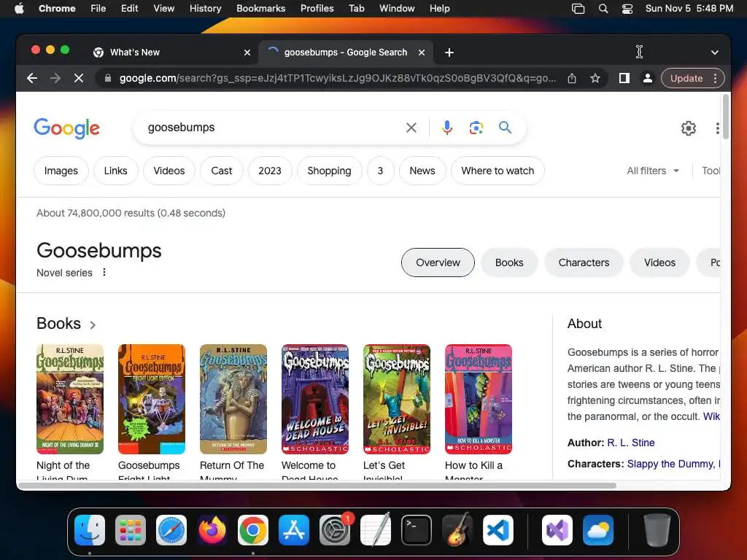The image size is (747, 560).
Task: Open the Chrome side panel icon
Action: 624,78
